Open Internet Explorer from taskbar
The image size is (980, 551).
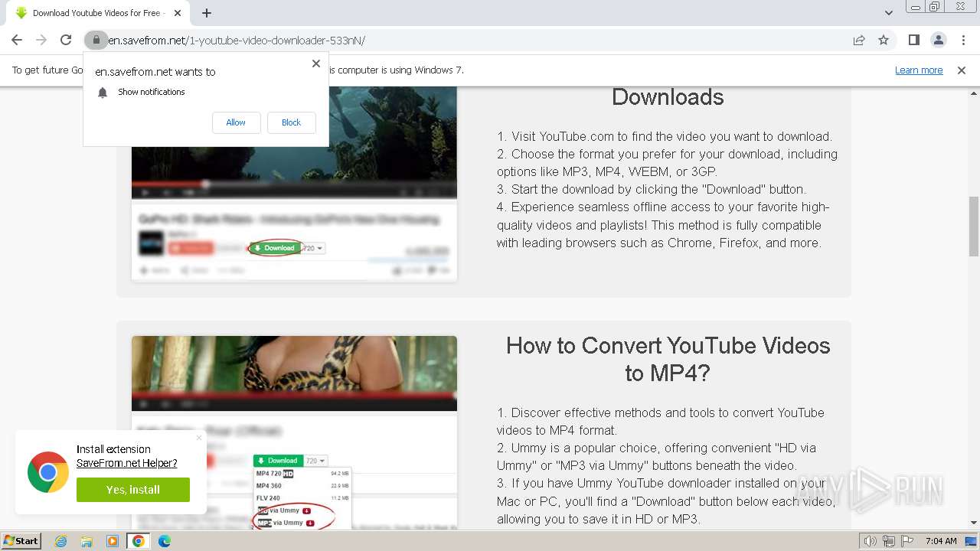tap(60, 541)
